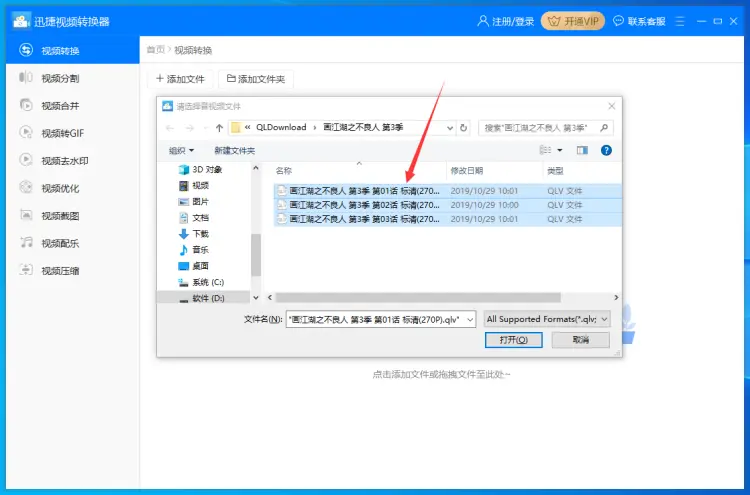Screen dimensions: 750x495
Task: Click QLDownload in the address path
Action: click(x=281, y=127)
